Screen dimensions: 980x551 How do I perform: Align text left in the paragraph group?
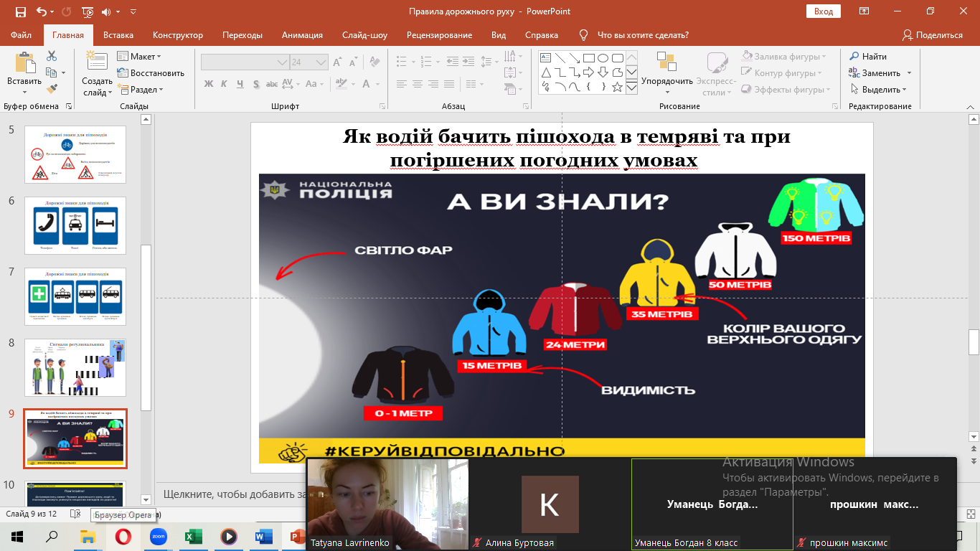401,83
